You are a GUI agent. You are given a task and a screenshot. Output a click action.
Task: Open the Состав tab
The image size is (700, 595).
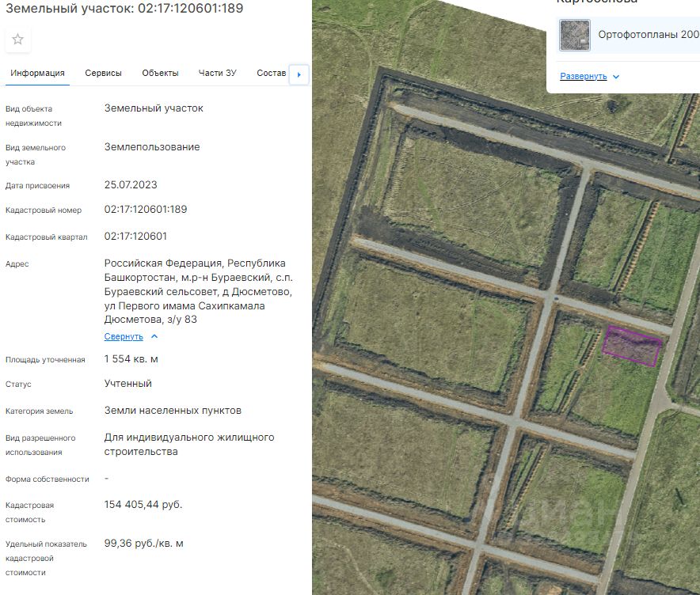271,73
